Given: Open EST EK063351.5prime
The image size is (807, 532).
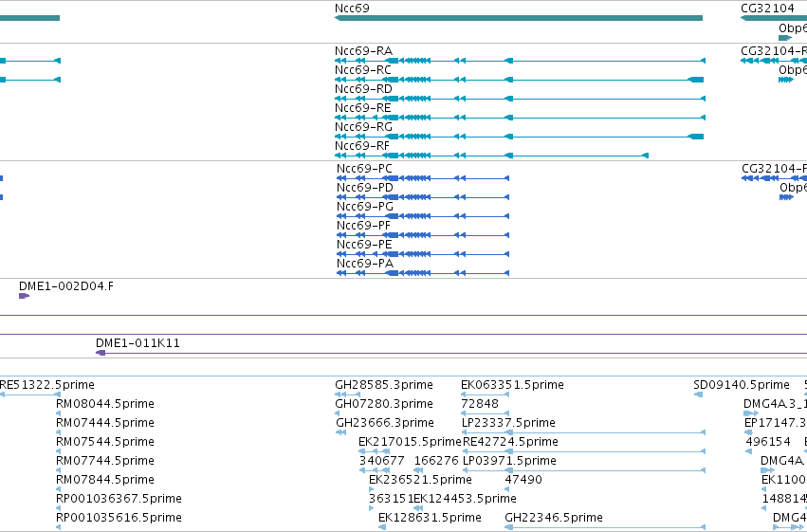Looking at the screenshot, I should 512,385.
